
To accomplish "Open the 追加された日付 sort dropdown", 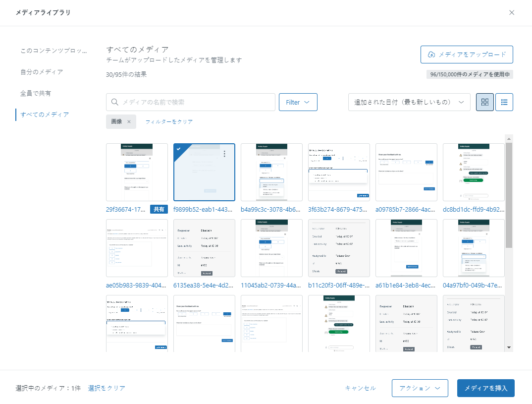I will point(409,102).
